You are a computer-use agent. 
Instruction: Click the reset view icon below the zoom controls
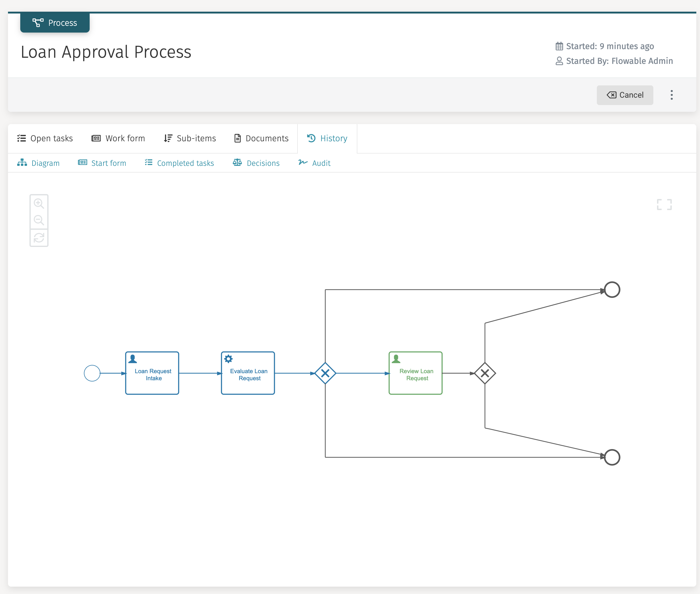point(39,238)
